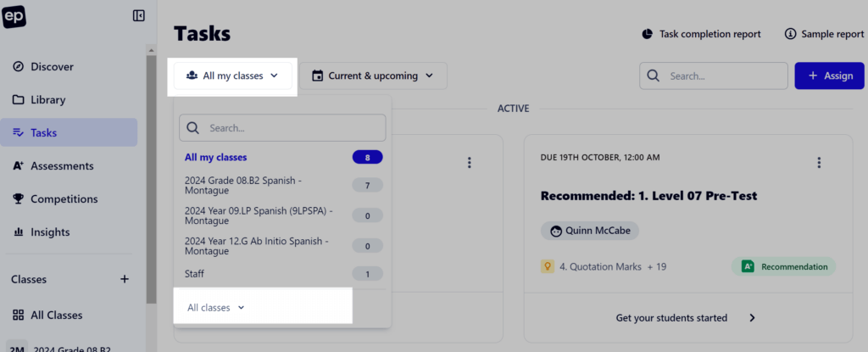
Task: Click the task count badge 8
Action: tap(367, 158)
